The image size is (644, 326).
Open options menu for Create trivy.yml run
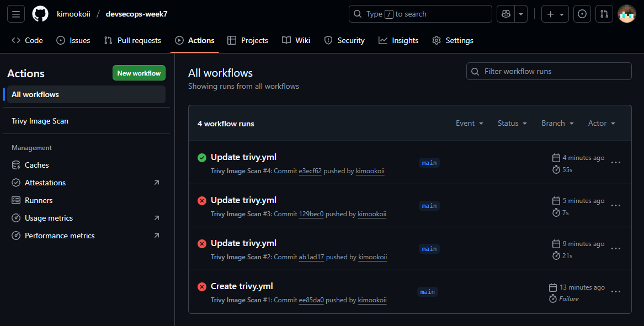pos(616,292)
